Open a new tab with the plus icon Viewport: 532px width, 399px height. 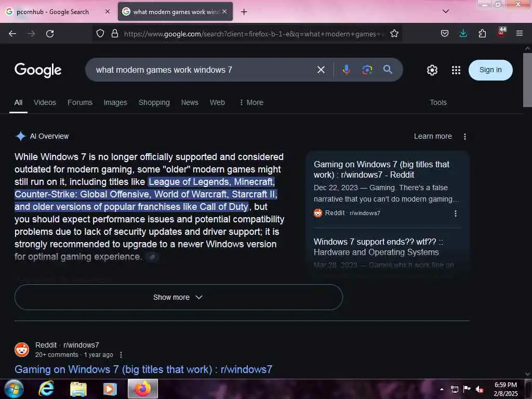click(244, 12)
